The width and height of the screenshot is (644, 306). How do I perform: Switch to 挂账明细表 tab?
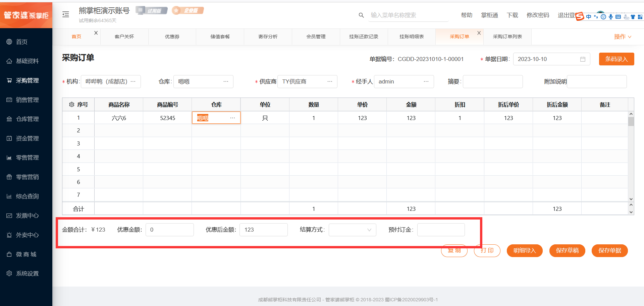(x=412, y=37)
